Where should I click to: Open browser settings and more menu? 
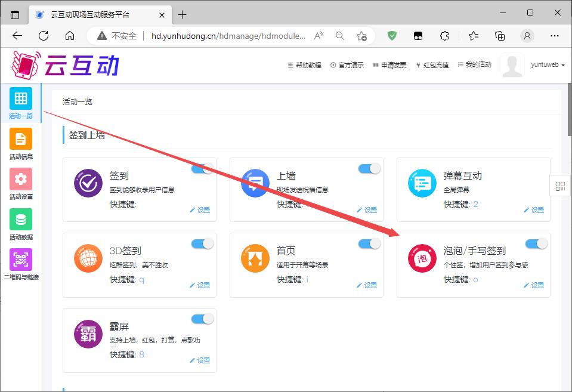(x=555, y=36)
